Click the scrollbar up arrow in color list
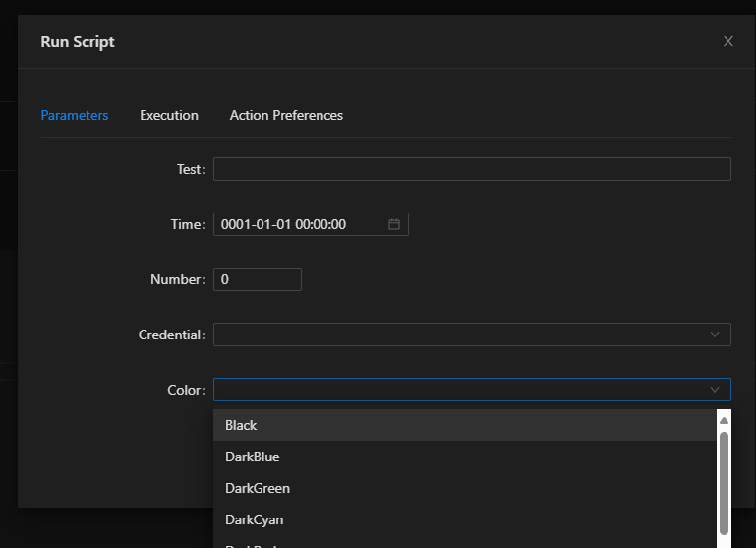The image size is (756, 548). [725, 420]
